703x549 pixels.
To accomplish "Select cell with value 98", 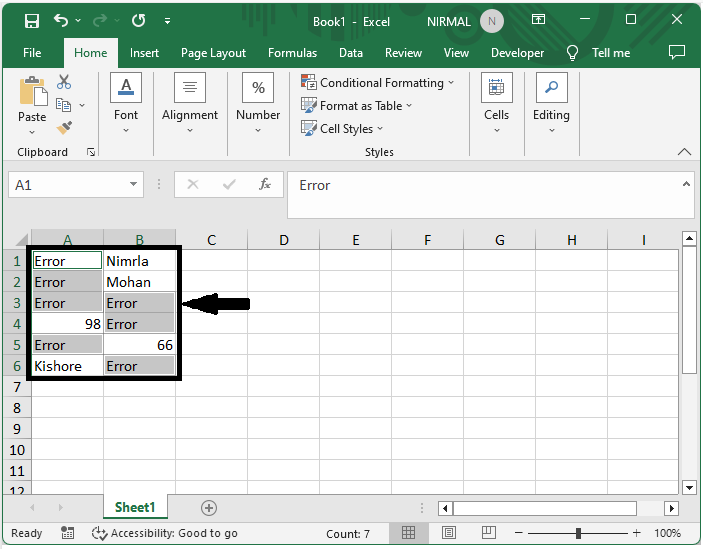I will (67, 324).
